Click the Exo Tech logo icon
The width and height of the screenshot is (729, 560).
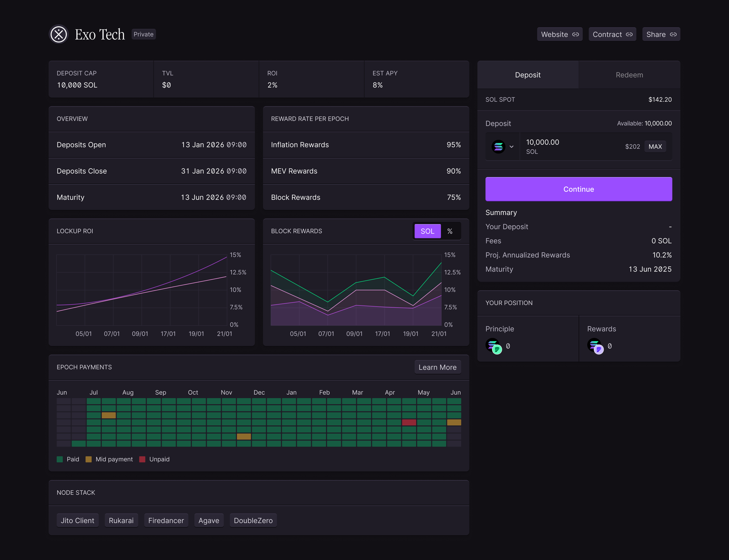[59, 34]
